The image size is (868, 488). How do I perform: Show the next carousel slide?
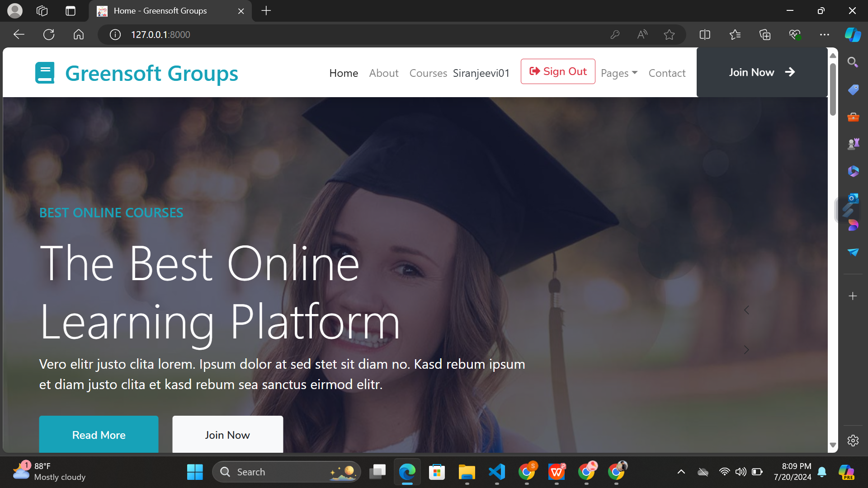click(746, 350)
